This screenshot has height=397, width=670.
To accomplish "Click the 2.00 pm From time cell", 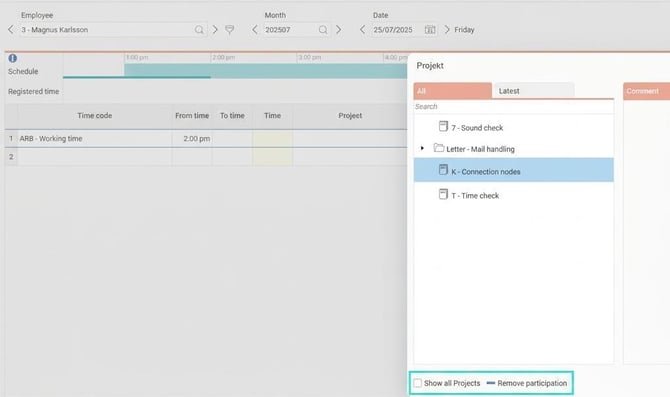I will (x=192, y=139).
